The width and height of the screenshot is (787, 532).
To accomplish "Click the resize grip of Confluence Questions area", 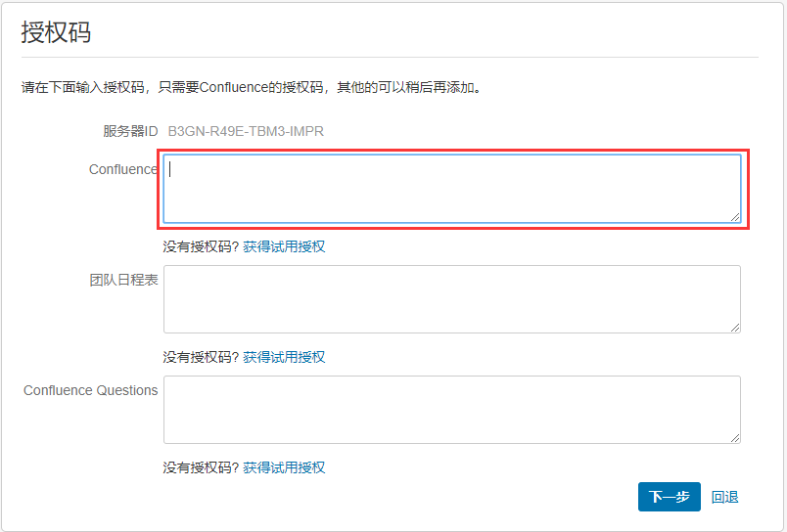I will coord(735,438).
